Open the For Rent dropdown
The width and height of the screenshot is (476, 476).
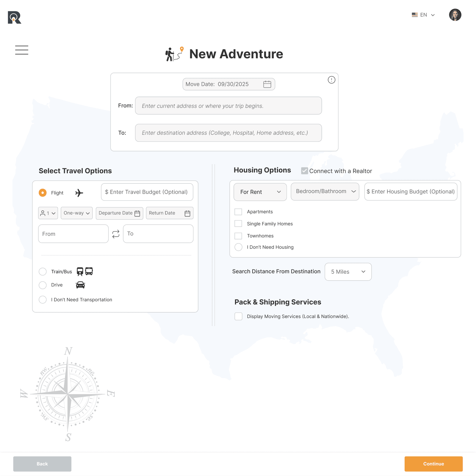point(260,192)
